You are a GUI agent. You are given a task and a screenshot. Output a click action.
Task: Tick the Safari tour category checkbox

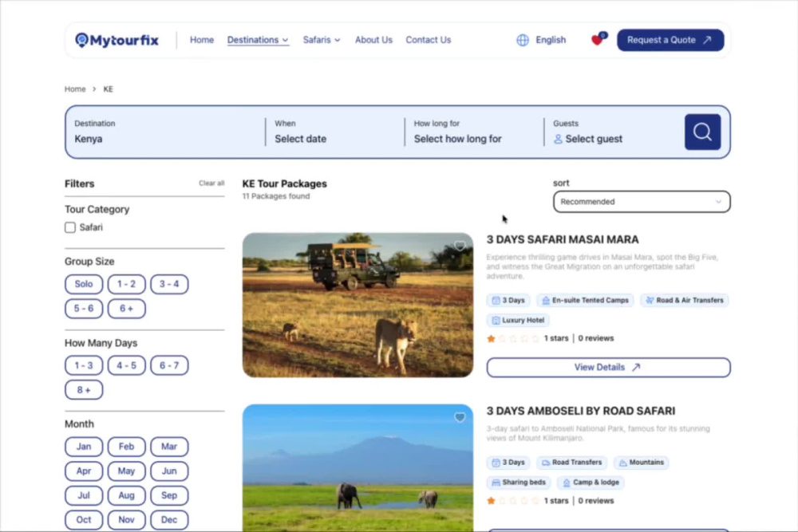click(70, 227)
